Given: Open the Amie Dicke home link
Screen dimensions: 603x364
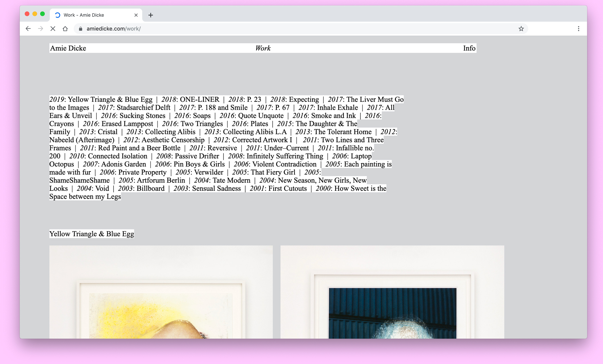Looking at the screenshot, I should [x=68, y=48].
